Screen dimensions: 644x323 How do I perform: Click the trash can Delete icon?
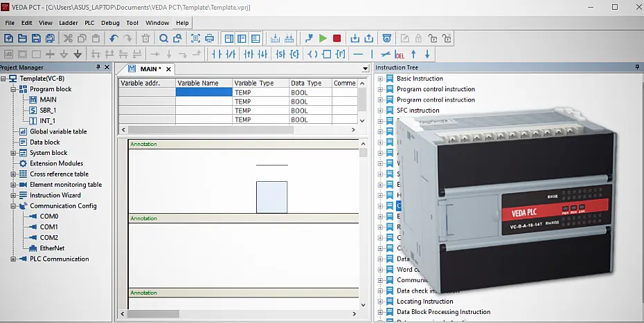[146, 39]
